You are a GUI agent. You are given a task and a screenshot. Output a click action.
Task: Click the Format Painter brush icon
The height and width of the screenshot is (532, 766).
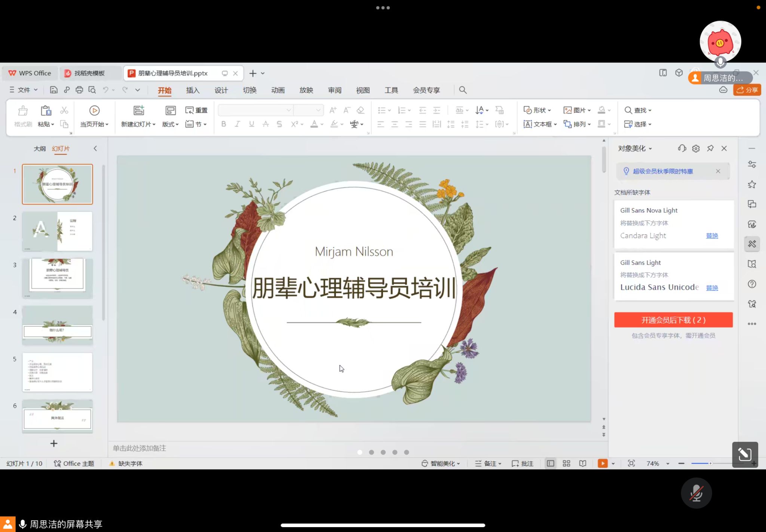pyautogui.click(x=23, y=111)
